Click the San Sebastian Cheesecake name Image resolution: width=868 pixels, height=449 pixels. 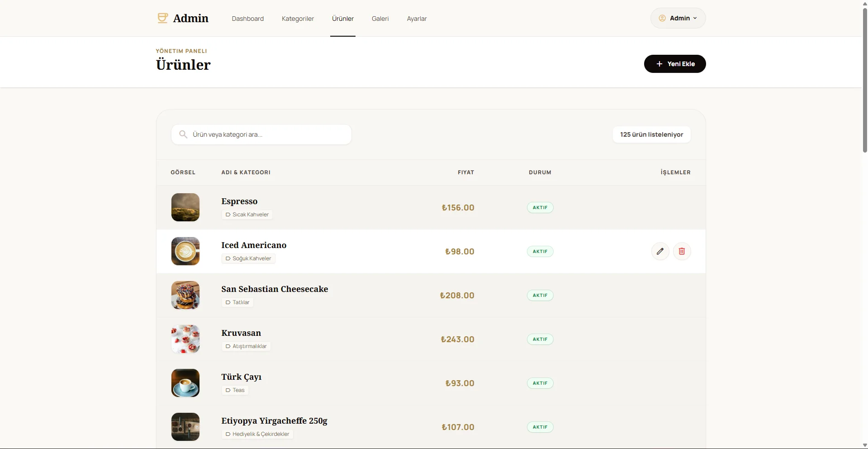275,289
